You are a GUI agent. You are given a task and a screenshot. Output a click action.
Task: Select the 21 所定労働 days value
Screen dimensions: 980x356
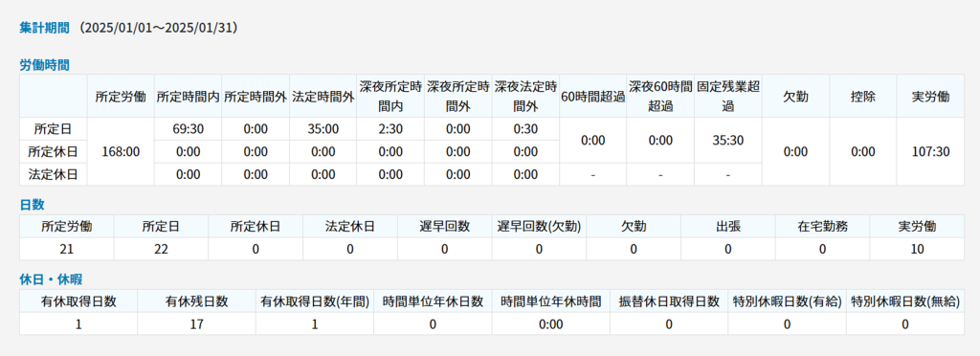tap(67, 249)
